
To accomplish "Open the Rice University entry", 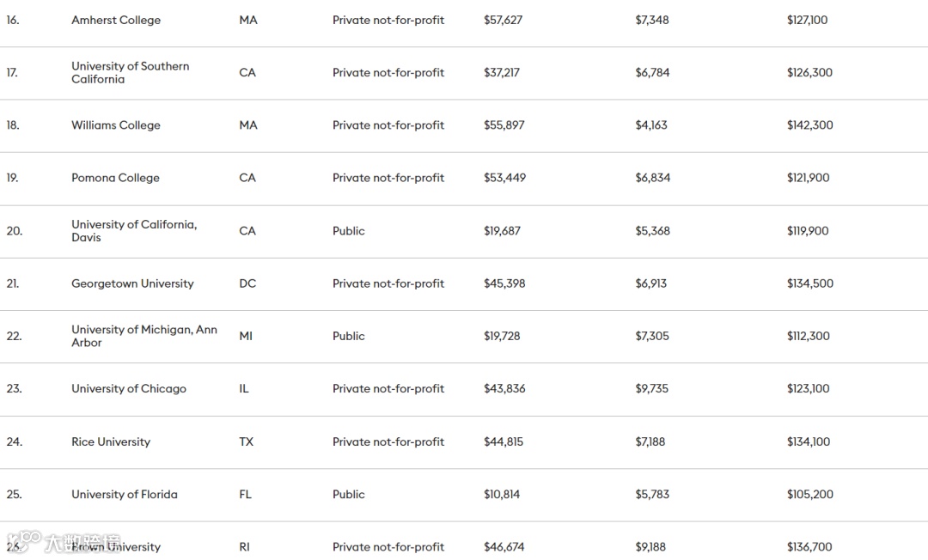I will [x=111, y=441].
